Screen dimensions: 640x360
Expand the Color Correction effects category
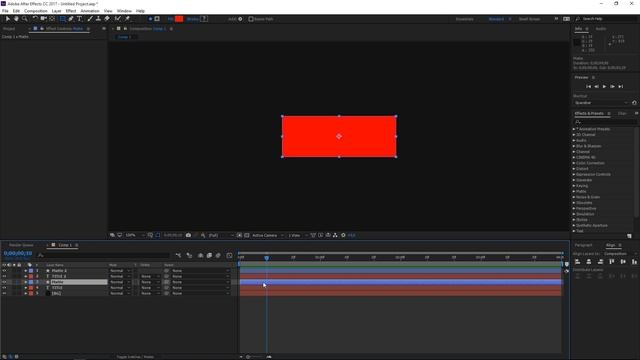click(x=574, y=163)
